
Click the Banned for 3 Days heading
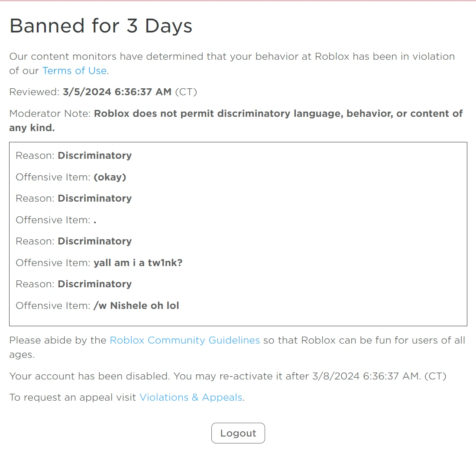[x=100, y=26]
